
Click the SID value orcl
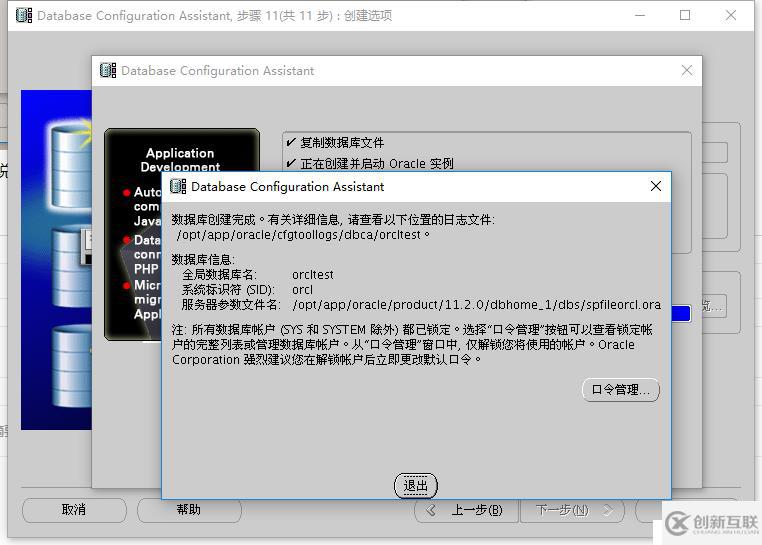point(302,290)
